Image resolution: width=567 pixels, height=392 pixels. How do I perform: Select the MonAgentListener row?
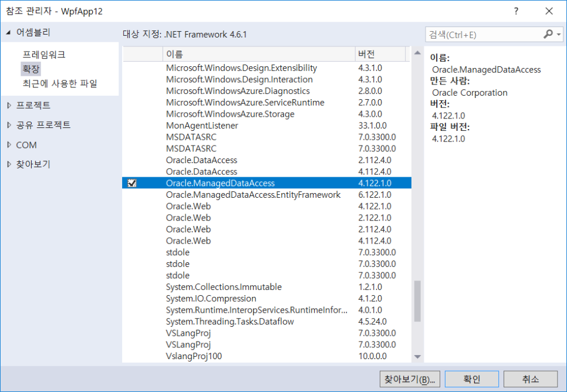[266, 126]
